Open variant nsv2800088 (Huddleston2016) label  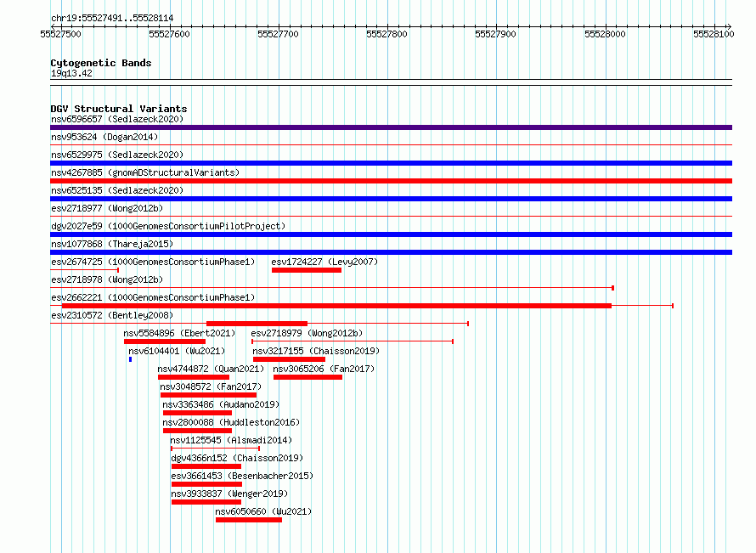pyautogui.click(x=231, y=422)
